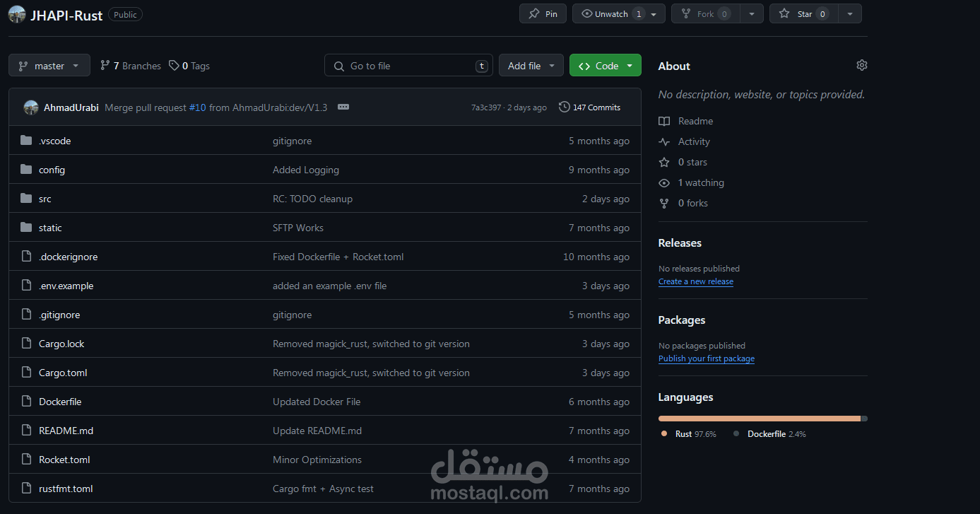This screenshot has width=980, height=514.
Task: Open the Readme link in About
Action: (x=685, y=121)
